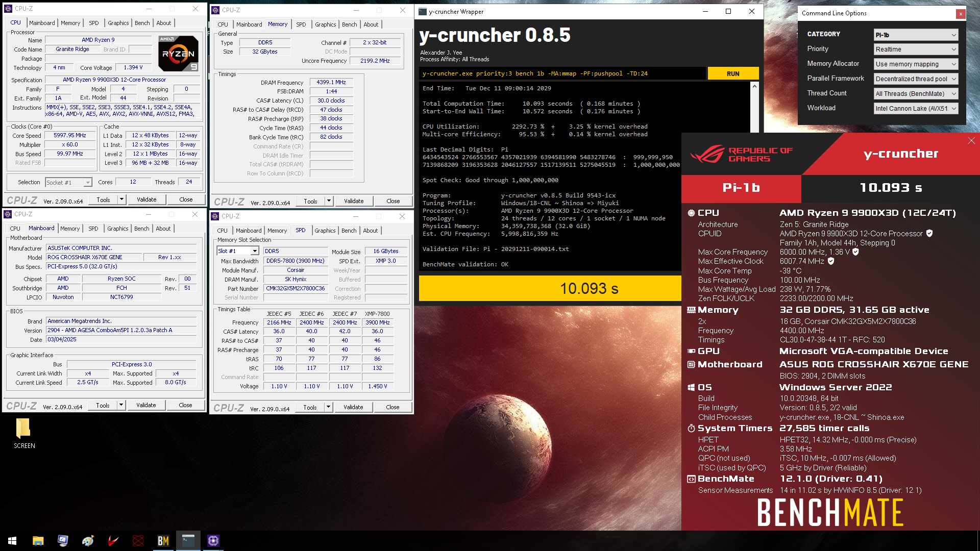The width and height of the screenshot is (980, 551).
Task: Open the Thread Count dropdown
Action: pyautogui.click(x=916, y=94)
